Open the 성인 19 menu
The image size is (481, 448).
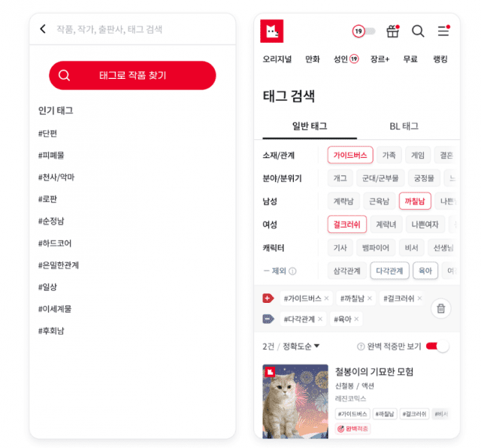pos(346,59)
